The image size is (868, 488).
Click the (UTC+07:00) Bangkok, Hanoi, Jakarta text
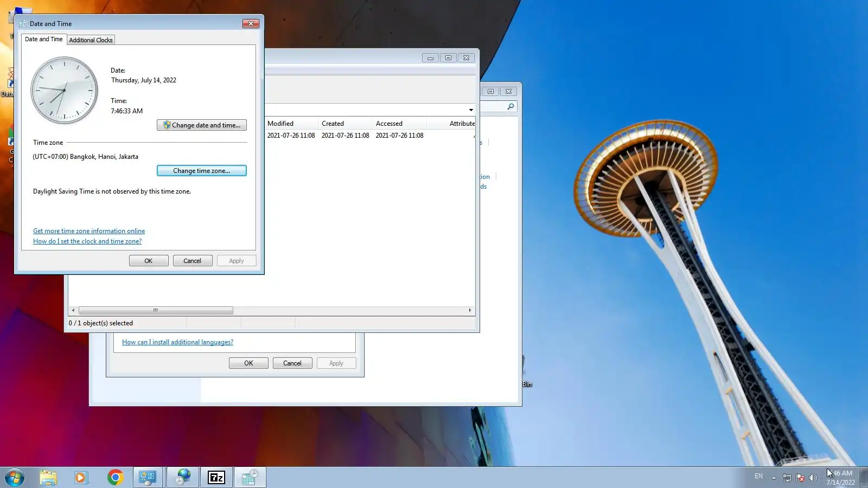pyautogui.click(x=85, y=157)
